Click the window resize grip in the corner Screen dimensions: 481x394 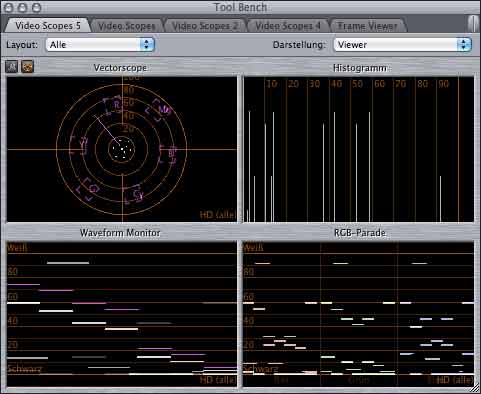[475, 388]
